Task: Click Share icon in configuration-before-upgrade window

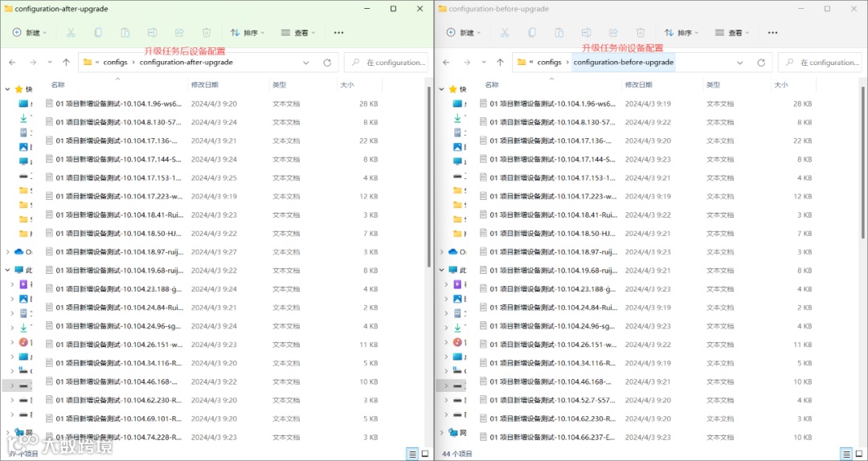Action: point(613,33)
